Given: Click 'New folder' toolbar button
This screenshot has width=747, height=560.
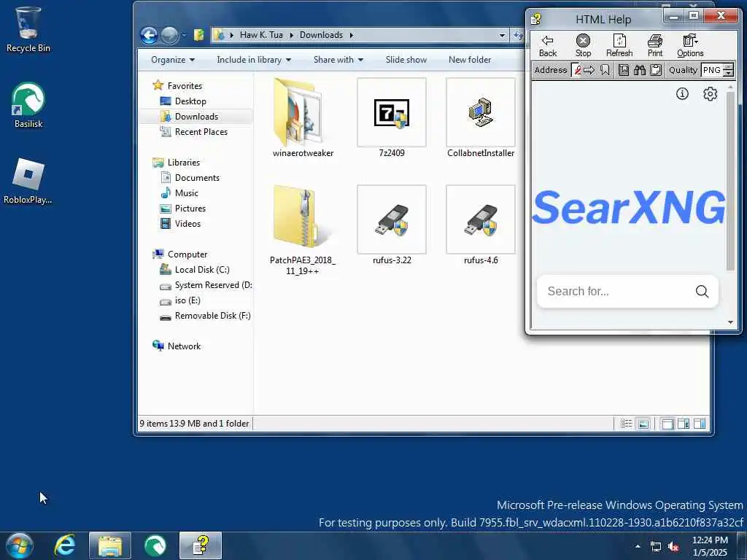Looking at the screenshot, I should (x=470, y=60).
